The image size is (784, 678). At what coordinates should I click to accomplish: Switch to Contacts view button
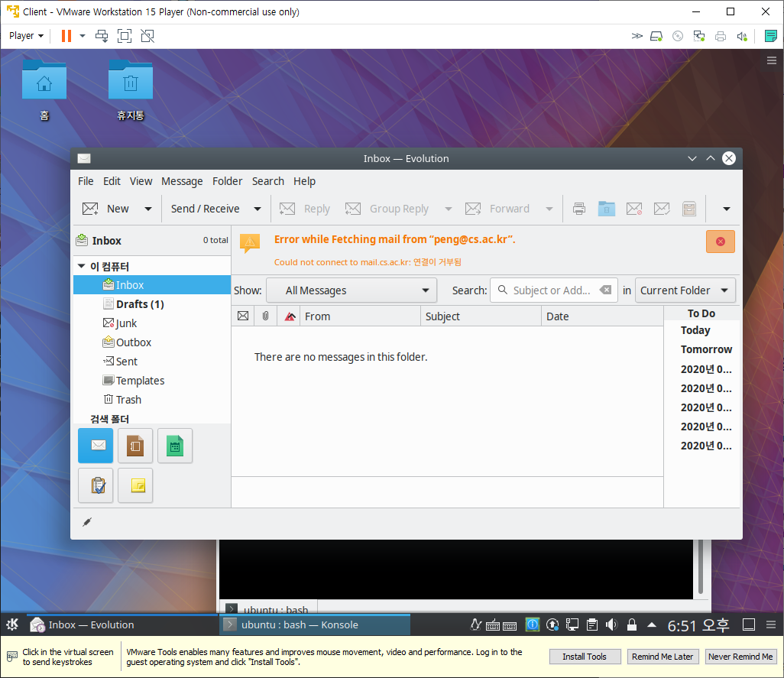[x=135, y=446]
